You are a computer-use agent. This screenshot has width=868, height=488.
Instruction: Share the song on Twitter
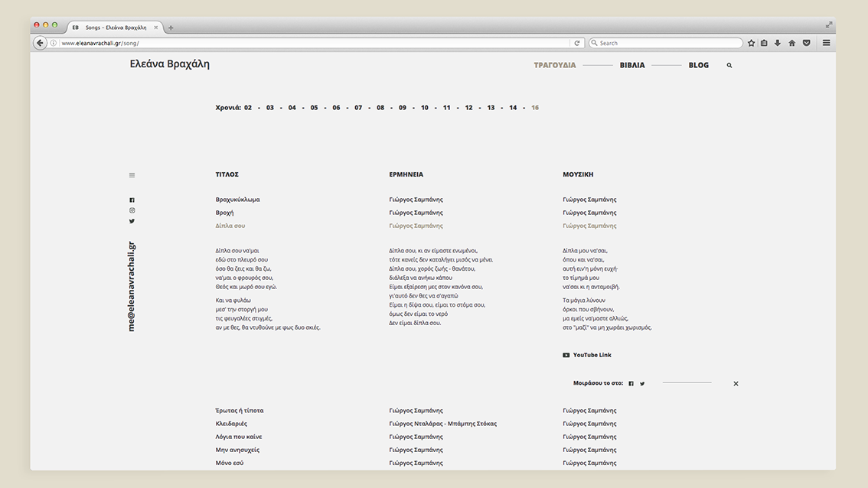(642, 384)
